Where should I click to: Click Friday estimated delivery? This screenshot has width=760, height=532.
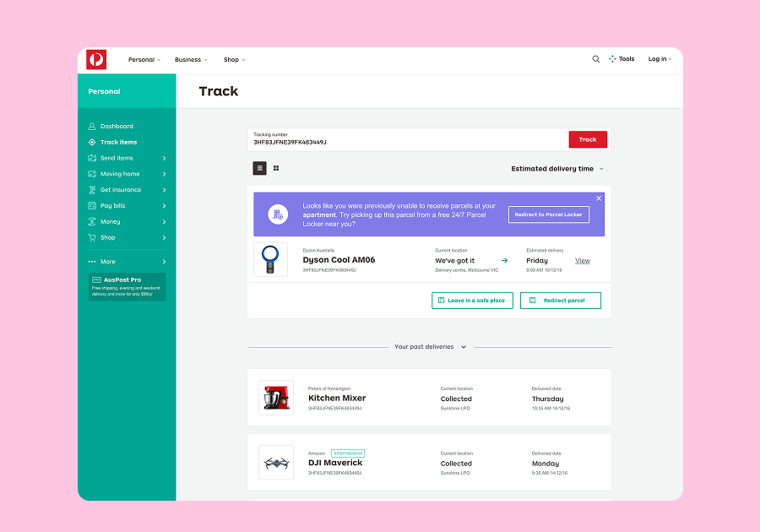[537, 261]
